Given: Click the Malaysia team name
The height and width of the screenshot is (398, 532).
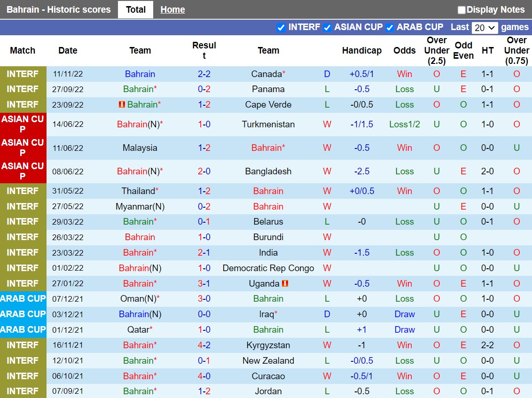Looking at the screenshot, I should [140, 148].
